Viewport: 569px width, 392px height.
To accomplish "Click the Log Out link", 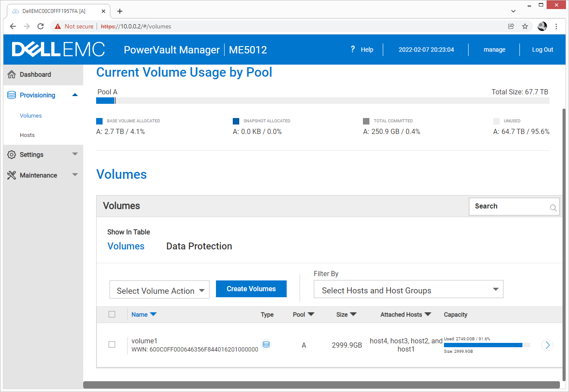I will pos(542,50).
